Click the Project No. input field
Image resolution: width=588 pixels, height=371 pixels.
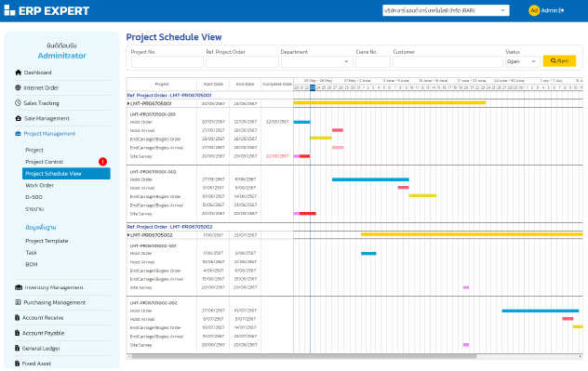pos(167,61)
